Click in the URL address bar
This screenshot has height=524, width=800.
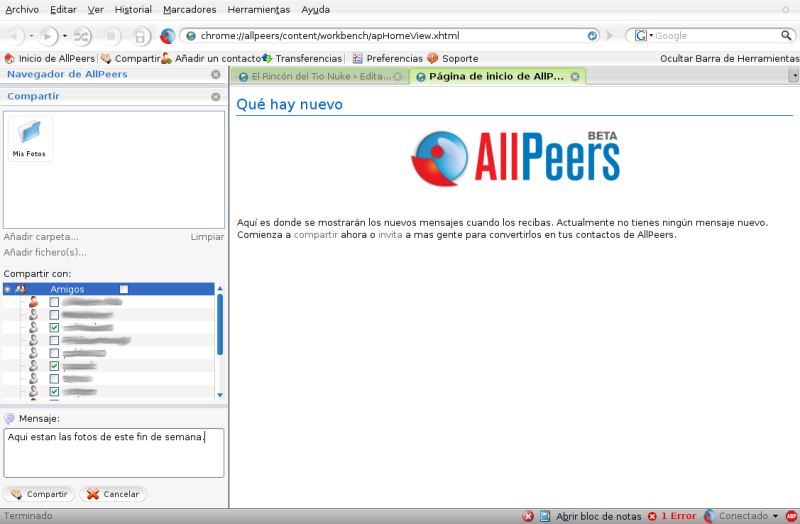391,36
